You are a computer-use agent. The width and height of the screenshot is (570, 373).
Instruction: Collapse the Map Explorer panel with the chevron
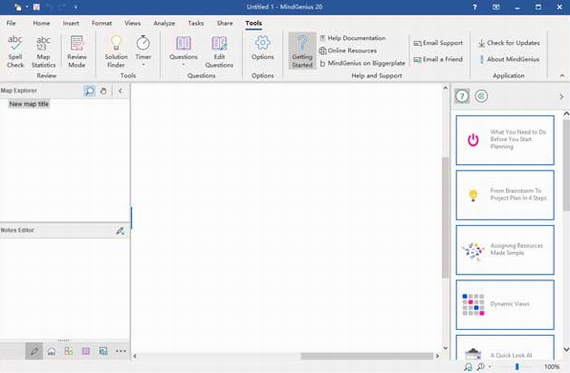click(120, 91)
